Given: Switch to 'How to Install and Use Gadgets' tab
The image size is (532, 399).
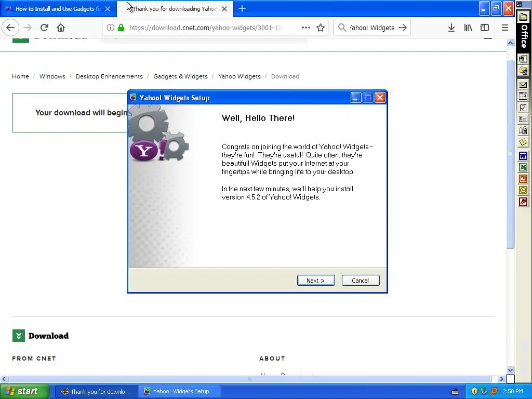Looking at the screenshot, I should [58, 9].
